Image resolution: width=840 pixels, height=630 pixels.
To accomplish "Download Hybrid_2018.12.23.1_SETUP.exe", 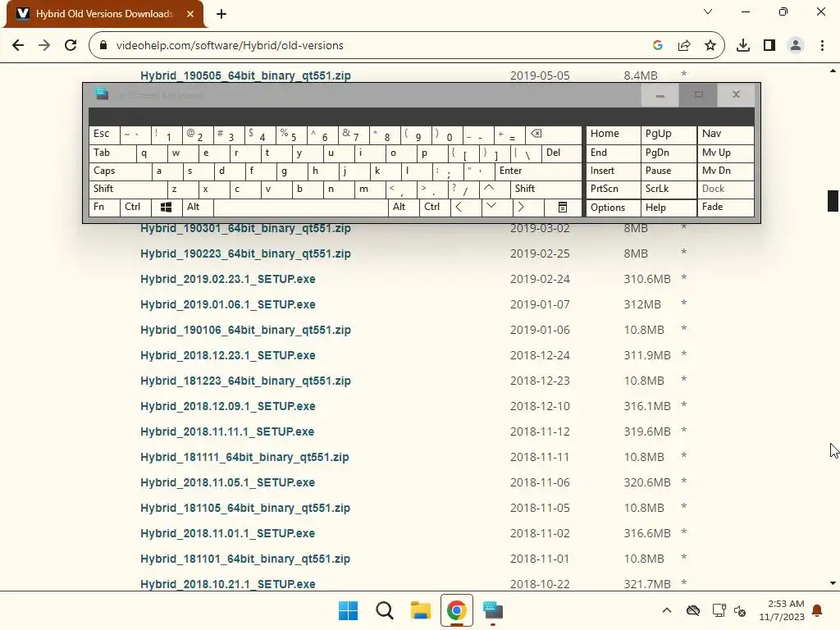I will point(228,355).
